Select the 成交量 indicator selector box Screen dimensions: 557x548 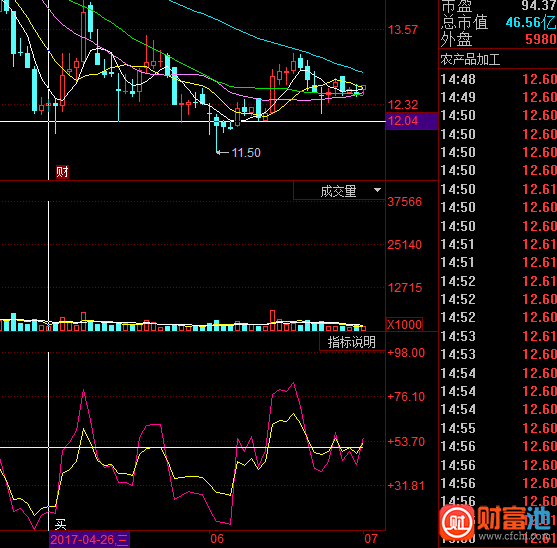click(x=339, y=191)
